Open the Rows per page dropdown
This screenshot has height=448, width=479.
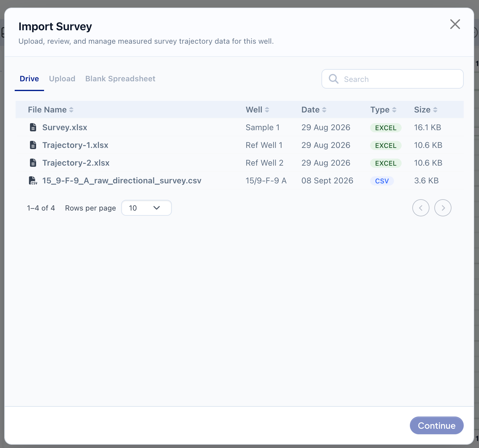(147, 208)
